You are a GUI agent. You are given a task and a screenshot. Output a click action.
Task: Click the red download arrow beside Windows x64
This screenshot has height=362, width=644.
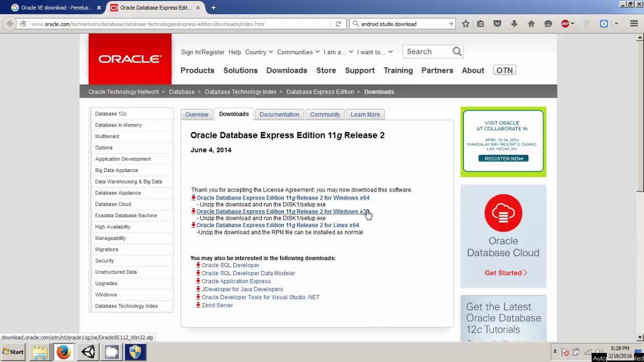pyautogui.click(x=193, y=198)
